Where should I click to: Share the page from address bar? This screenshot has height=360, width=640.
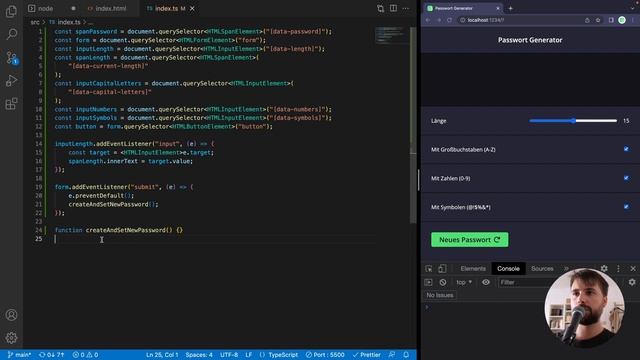[587, 20]
